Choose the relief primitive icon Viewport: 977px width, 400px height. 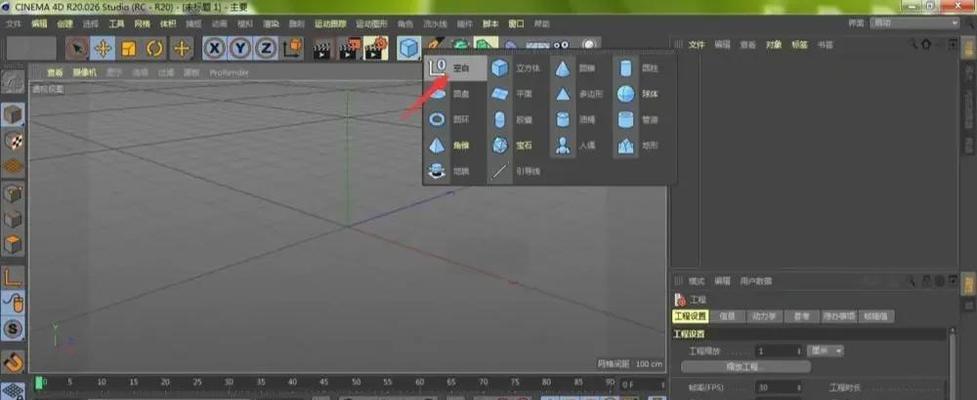coord(437,170)
